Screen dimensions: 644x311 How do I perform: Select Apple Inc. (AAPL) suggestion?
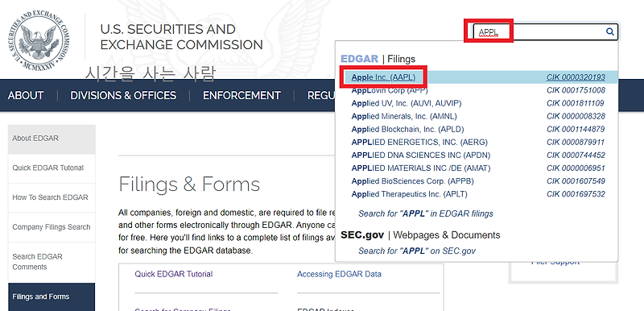point(383,77)
